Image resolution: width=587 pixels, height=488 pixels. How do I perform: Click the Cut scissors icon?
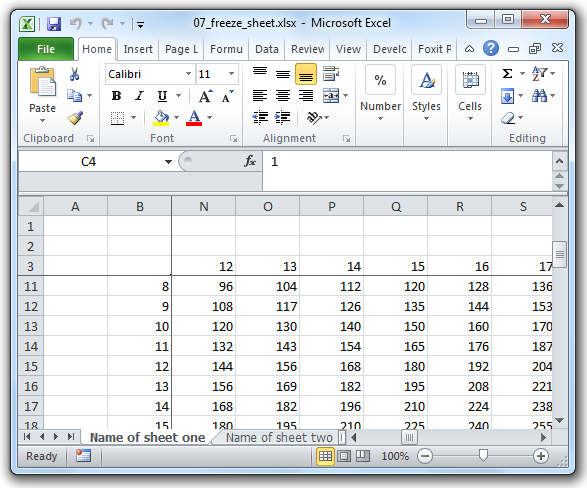[74, 74]
